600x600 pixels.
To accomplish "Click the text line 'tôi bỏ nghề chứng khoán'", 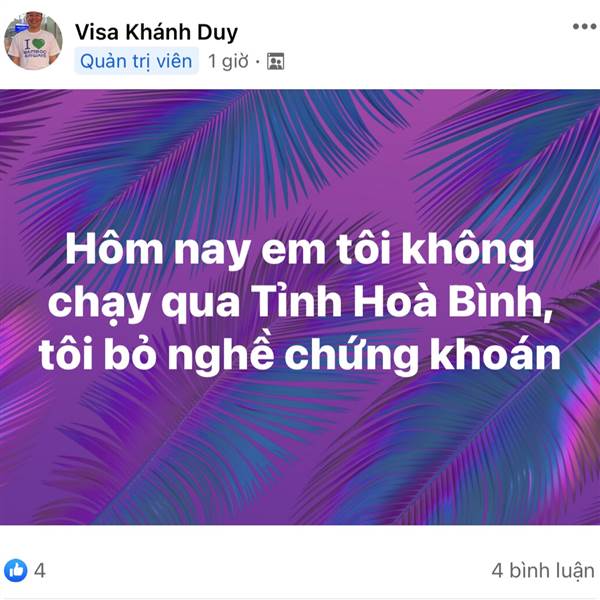I will [x=300, y=354].
